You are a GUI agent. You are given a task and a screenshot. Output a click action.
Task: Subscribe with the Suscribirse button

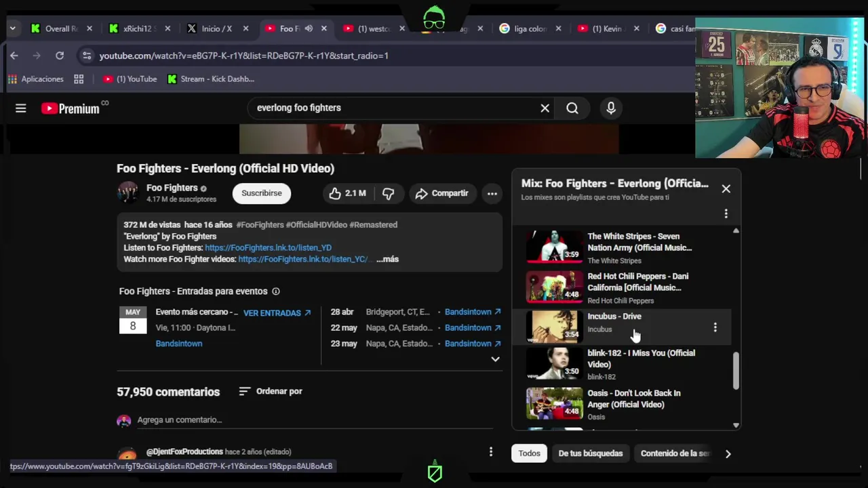[262, 193]
